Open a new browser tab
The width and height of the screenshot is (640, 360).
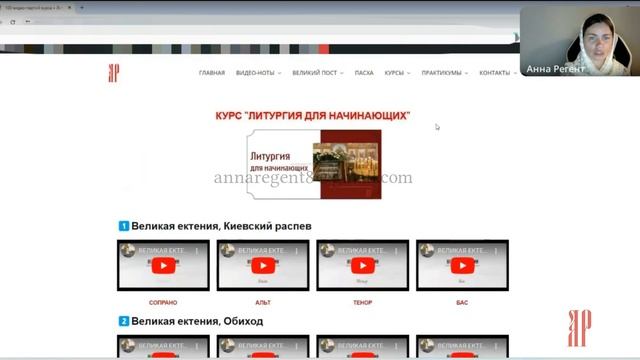[x=82, y=7]
